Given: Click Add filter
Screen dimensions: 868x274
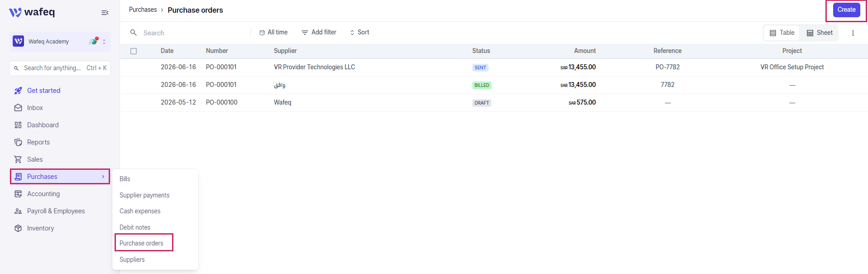Looking at the screenshot, I should point(319,32).
